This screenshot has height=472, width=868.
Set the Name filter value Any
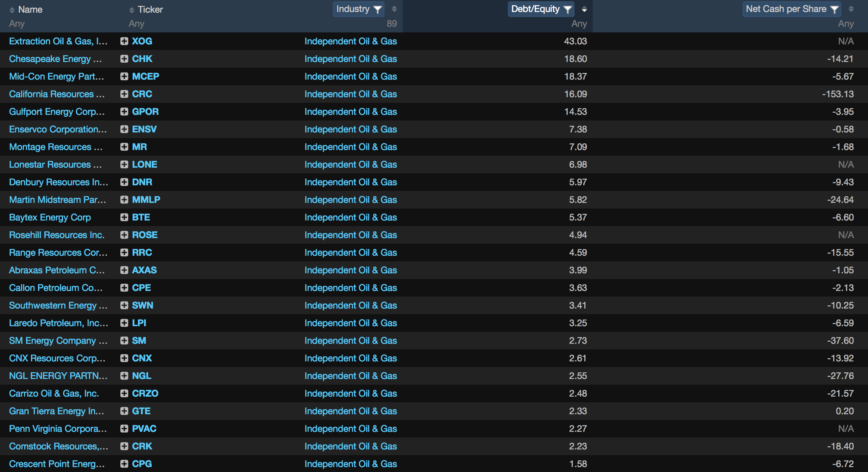point(17,24)
